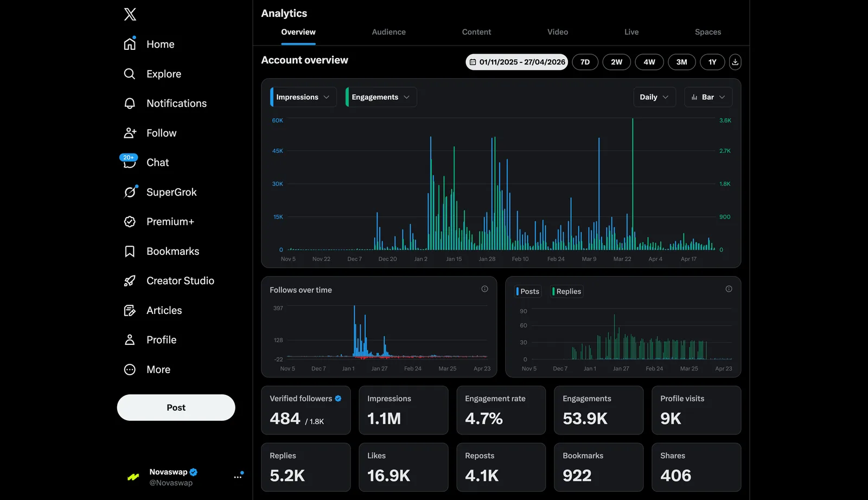Open the Profile person icon
Viewport: 868px width, 500px height.
[130, 339]
